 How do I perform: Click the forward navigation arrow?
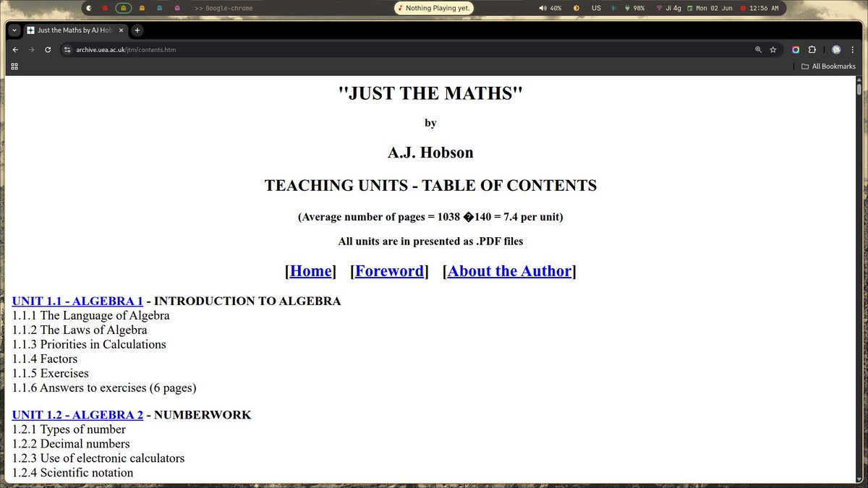30,49
